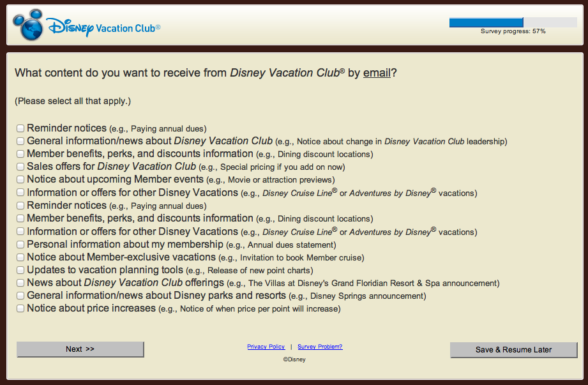Screen dimensions: 588x385
Task: Click the Next >> button
Action: click(x=80, y=349)
